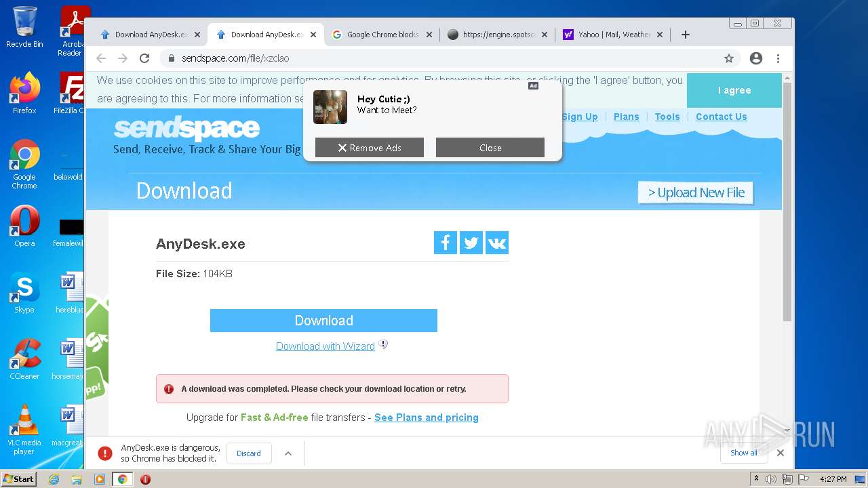The image size is (868, 488).
Task: Show all downloads
Action: point(744,453)
